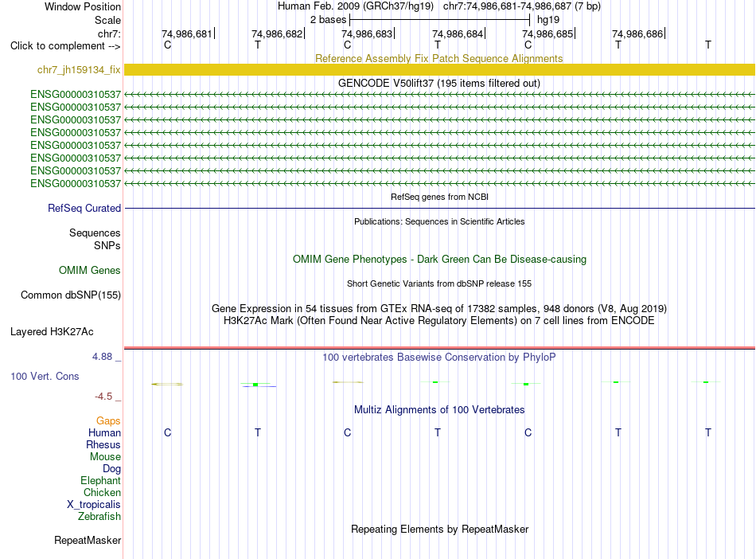Viewport: 756px width, 559px height.
Task: Click 100 vertebrates Basewise Conservation by PhyloP title
Action: point(438,358)
